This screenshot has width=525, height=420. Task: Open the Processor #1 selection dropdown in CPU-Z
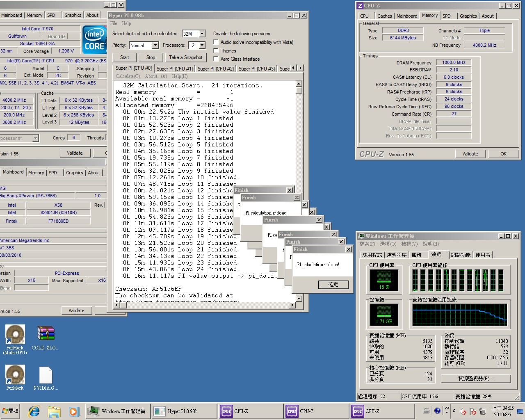coord(35,138)
